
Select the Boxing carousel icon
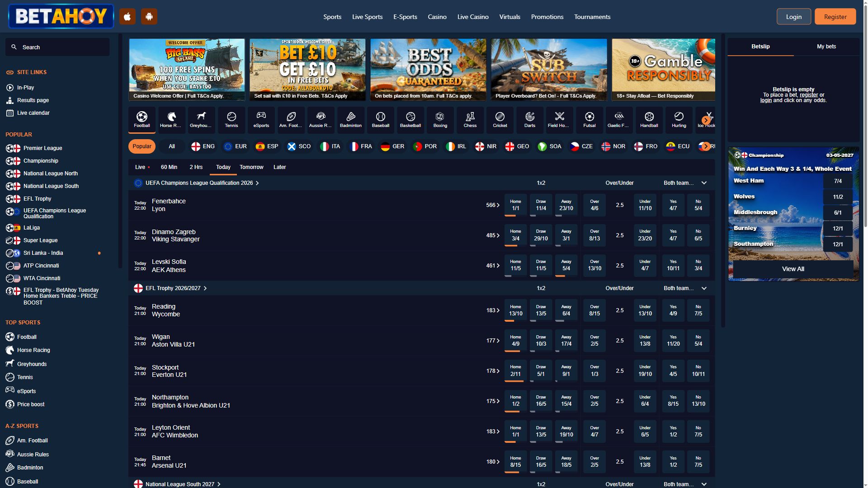coord(440,120)
